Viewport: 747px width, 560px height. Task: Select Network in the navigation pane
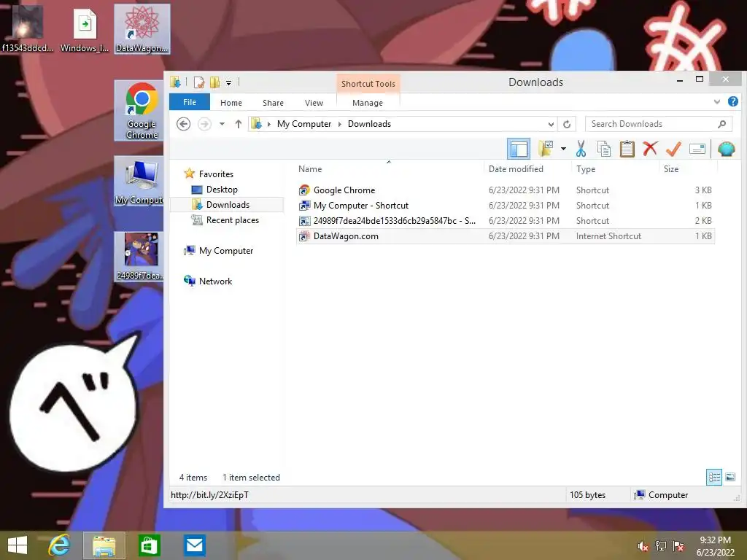click(215, 281)
